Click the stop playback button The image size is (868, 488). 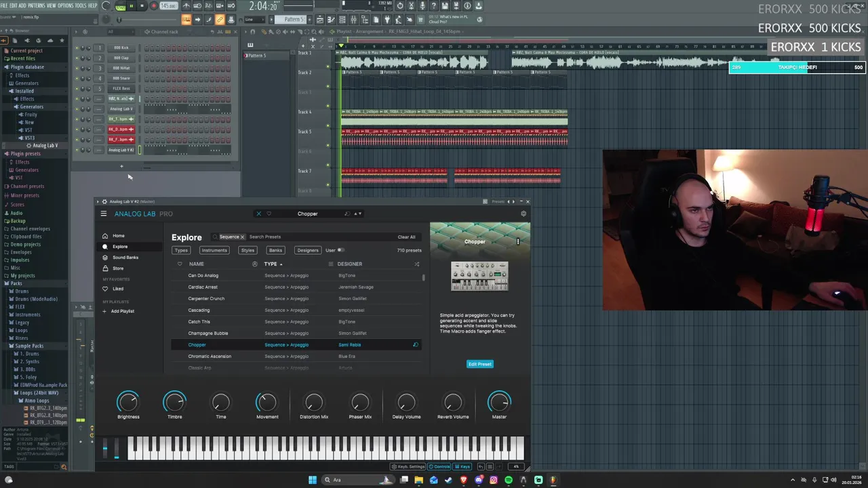[x=142, y=6]
